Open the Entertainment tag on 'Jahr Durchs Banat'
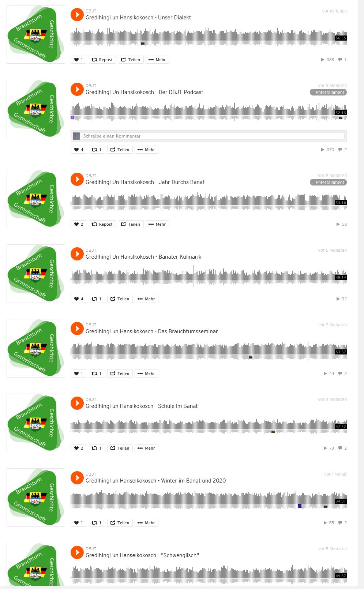 click(328, 183)
